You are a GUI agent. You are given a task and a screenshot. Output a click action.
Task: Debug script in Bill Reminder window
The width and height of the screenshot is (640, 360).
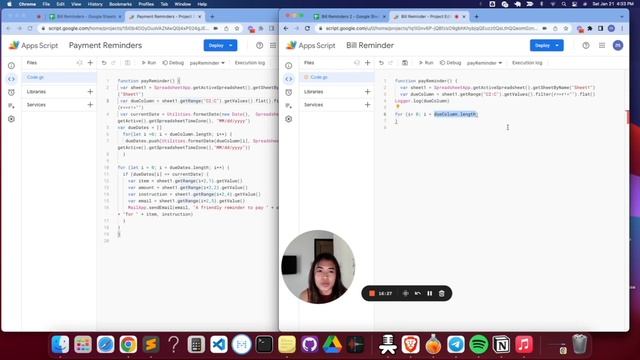click(450, 63)
